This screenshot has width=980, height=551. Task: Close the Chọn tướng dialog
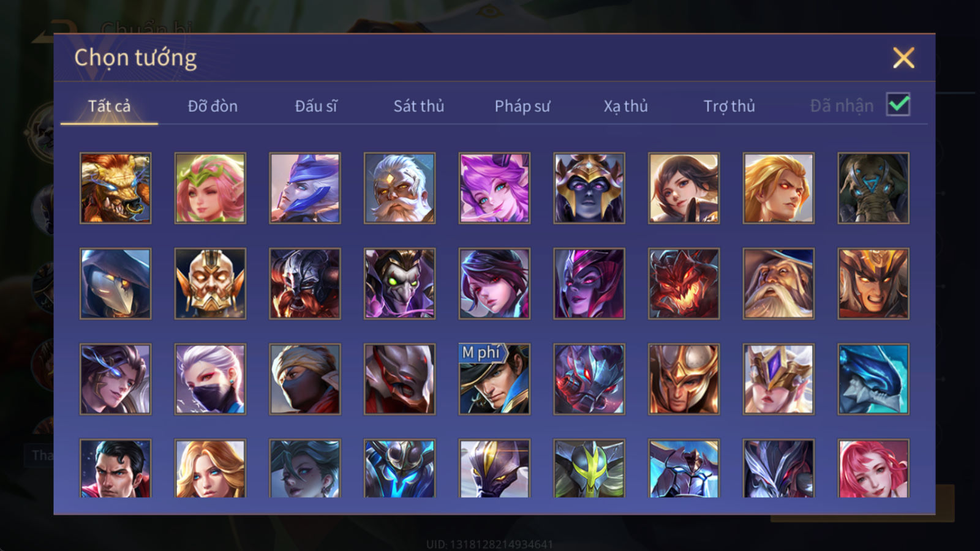903,58
